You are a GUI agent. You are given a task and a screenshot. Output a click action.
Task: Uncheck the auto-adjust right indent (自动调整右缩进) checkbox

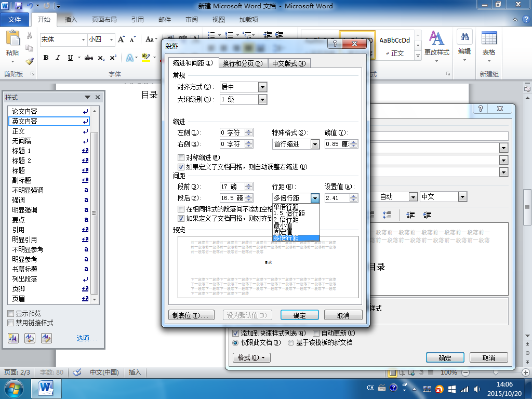[181, 167]
